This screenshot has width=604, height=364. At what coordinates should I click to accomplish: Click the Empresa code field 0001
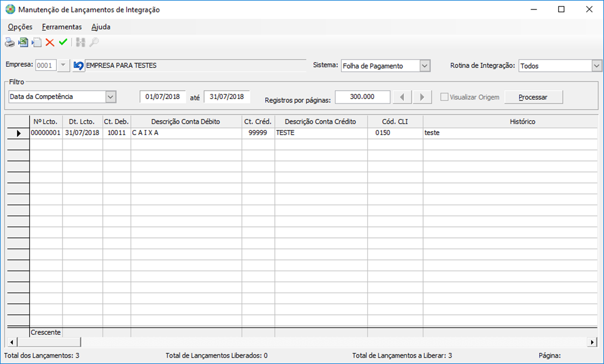(x=46, y=65)
